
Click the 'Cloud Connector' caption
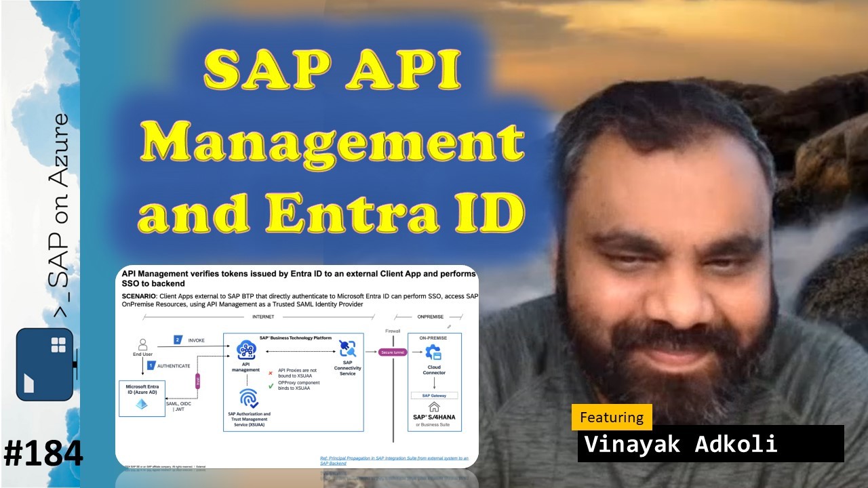[434, 370]
